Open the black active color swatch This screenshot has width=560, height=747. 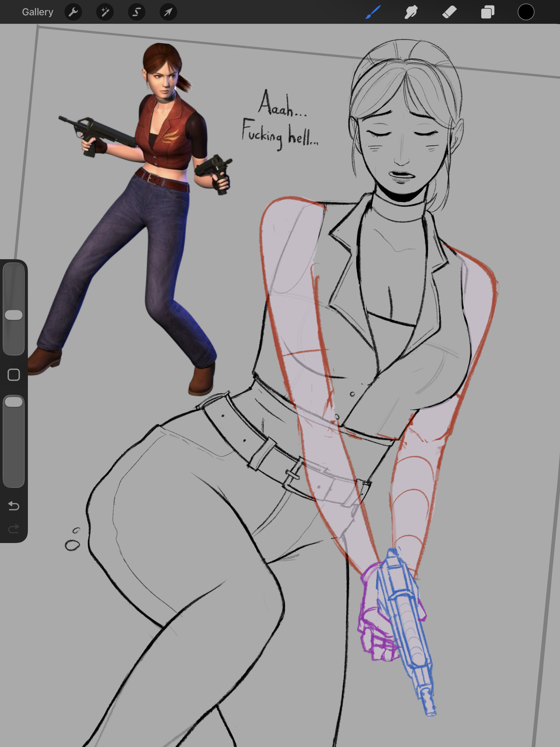point(526,12)
